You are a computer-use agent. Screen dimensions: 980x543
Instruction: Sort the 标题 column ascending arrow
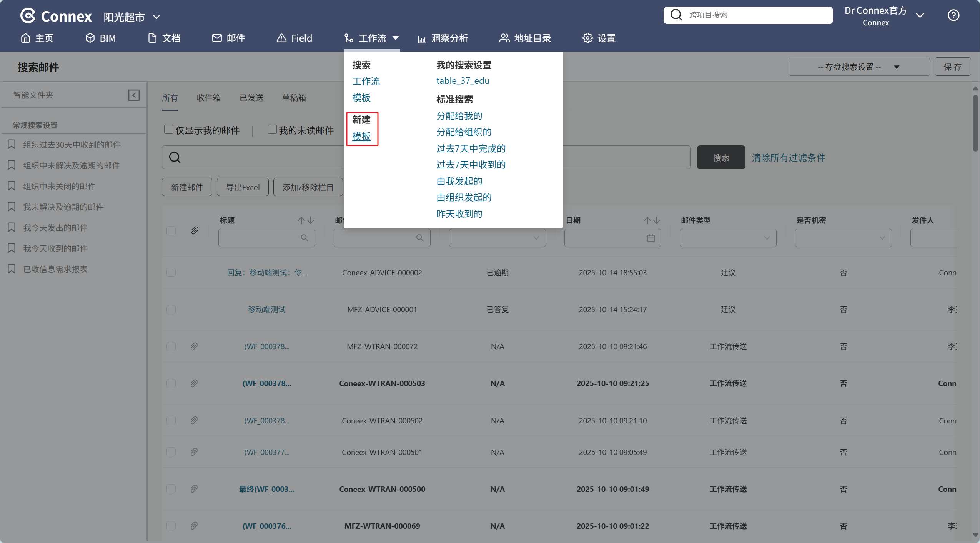[x=301, y=220]
